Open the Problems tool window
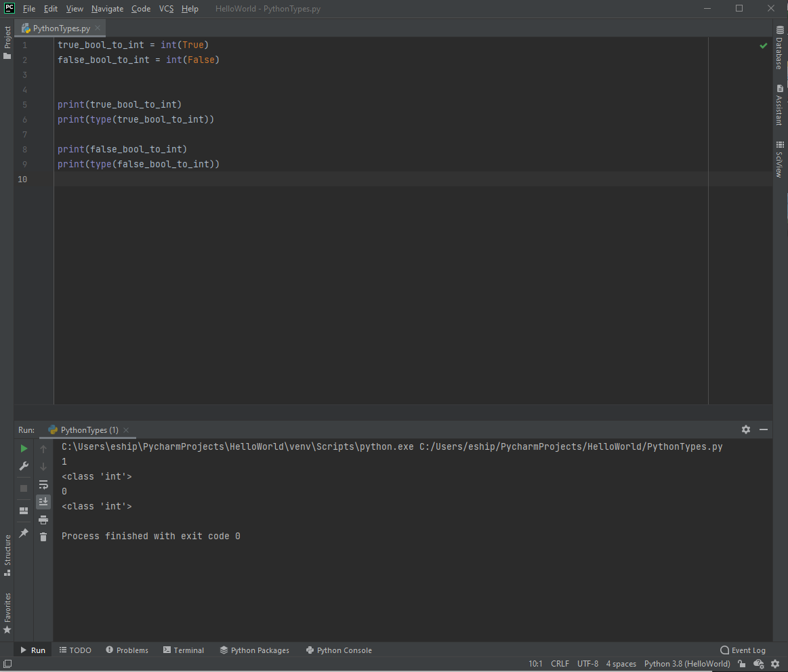The width and height of the screenshot is (788, 672). click(x=127, y=650)
